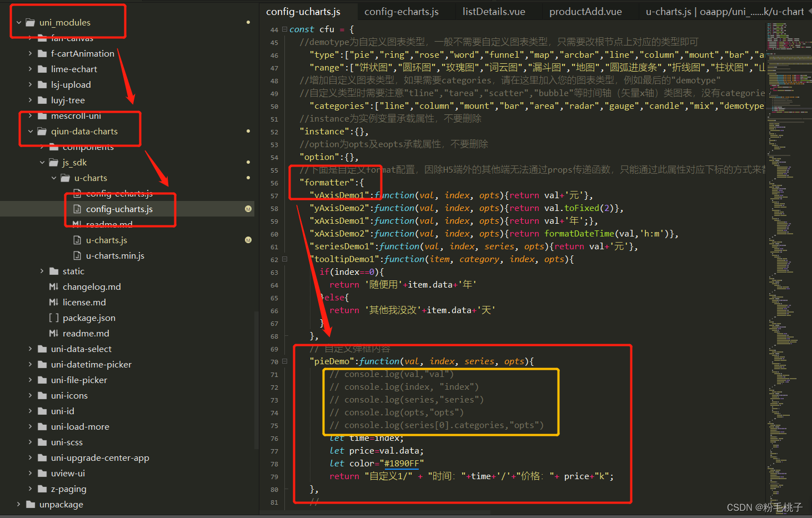Click the uni-load-more folder icon
This screenshot has width=812, height=518.
(x=42, y=427)
